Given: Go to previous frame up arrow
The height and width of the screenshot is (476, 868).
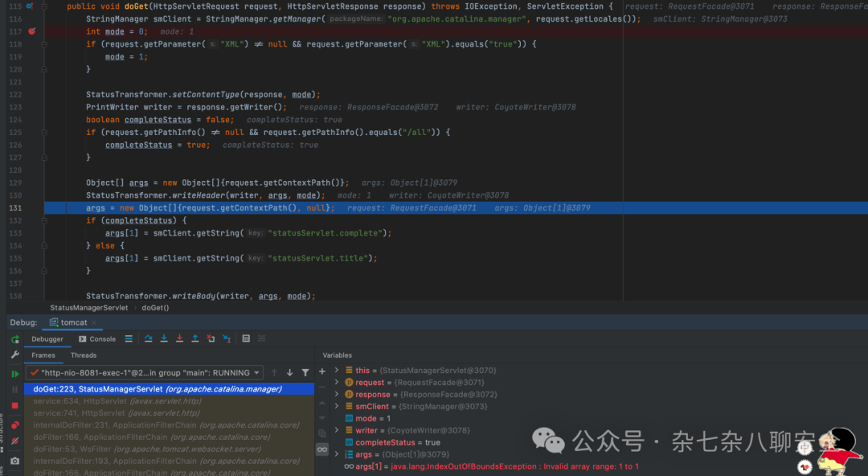Looking at the screenshot, I should click(x=274, y=373).
